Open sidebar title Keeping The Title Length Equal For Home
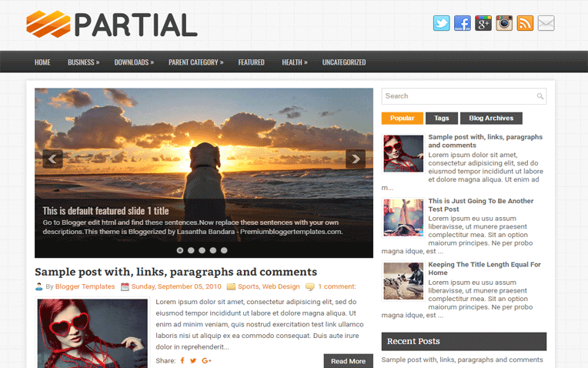Screen dimensions: 588x368 (x=485, y=269)
